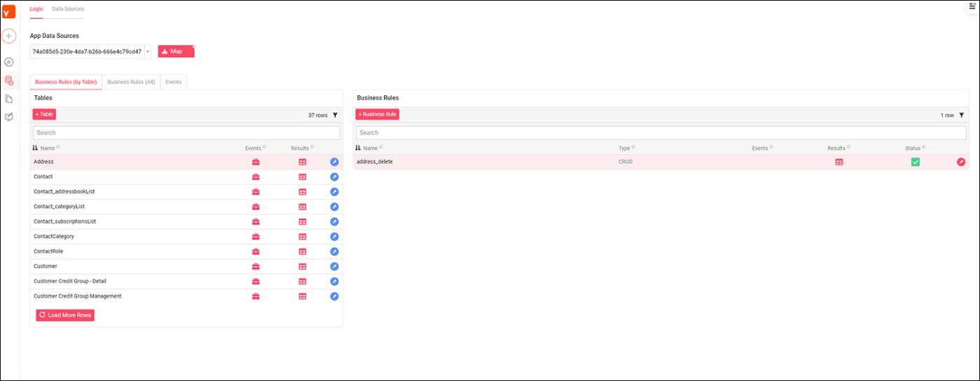Click the add (plus) icon in left sidebar
Image resolution: width=980 pixels, height=381 pixels.
point(8,36)
